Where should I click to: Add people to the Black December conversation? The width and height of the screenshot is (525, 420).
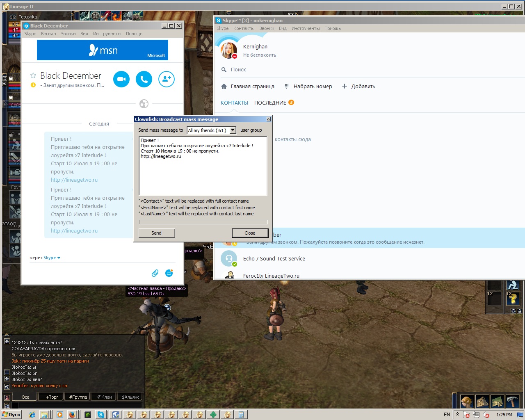pos(167,79)
